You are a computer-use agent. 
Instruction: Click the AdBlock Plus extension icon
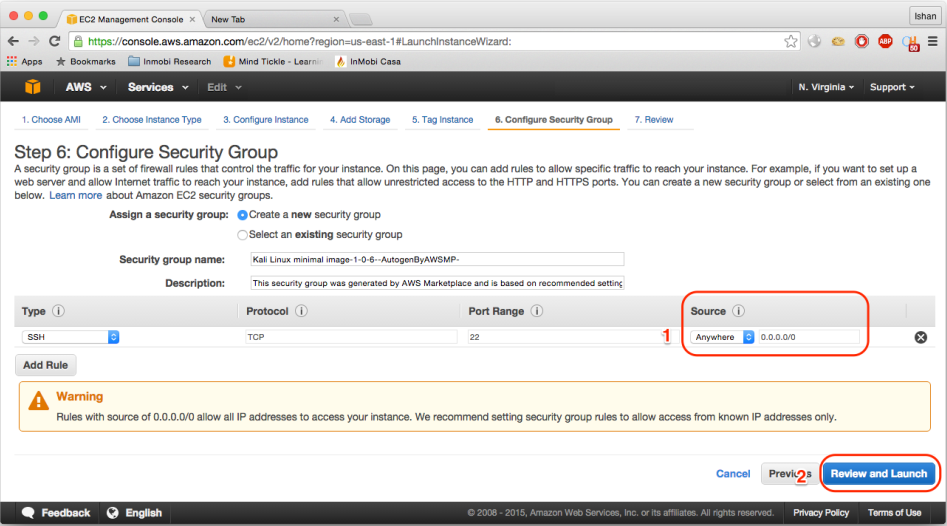tap(885, 41)
